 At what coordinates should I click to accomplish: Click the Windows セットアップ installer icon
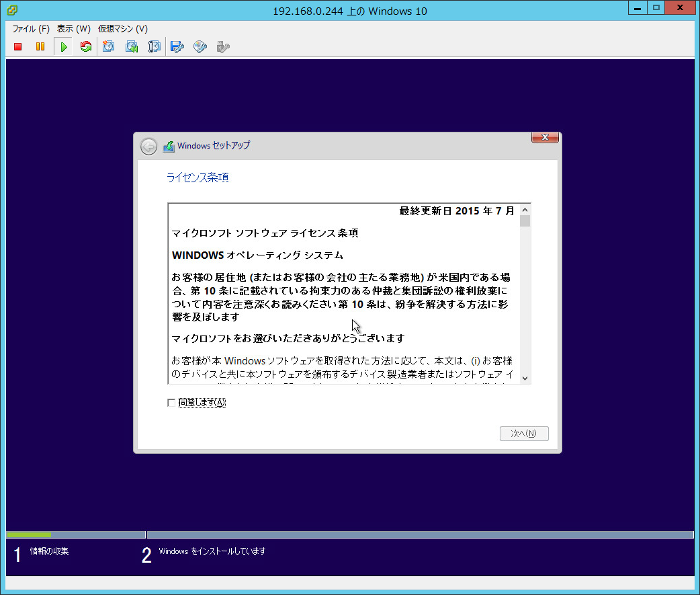[x=169, y=146]
